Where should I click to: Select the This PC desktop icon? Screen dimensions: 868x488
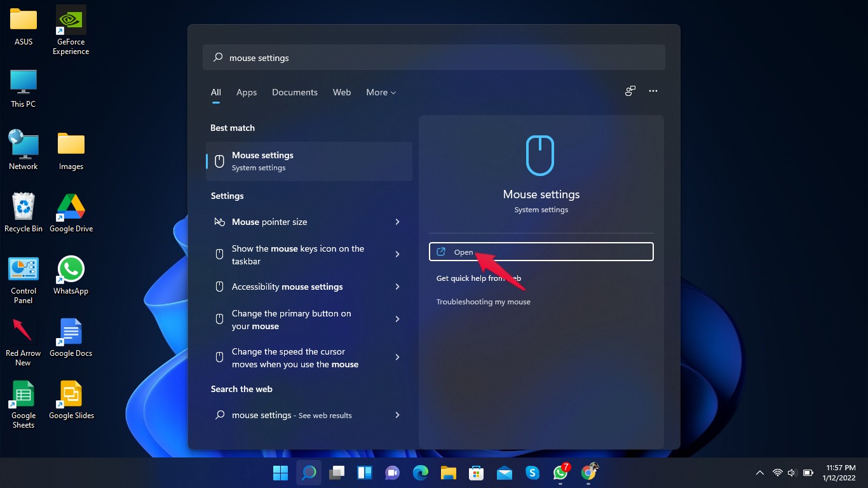tap(24, 88)
